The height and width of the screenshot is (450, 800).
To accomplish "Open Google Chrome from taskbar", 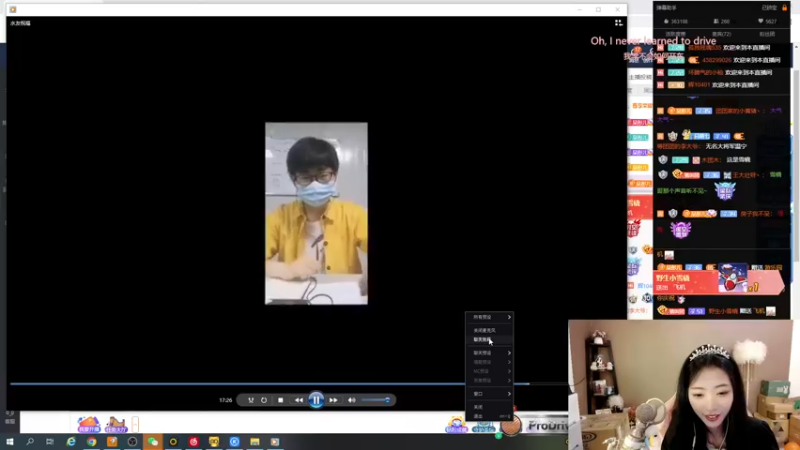I will 91,442.
